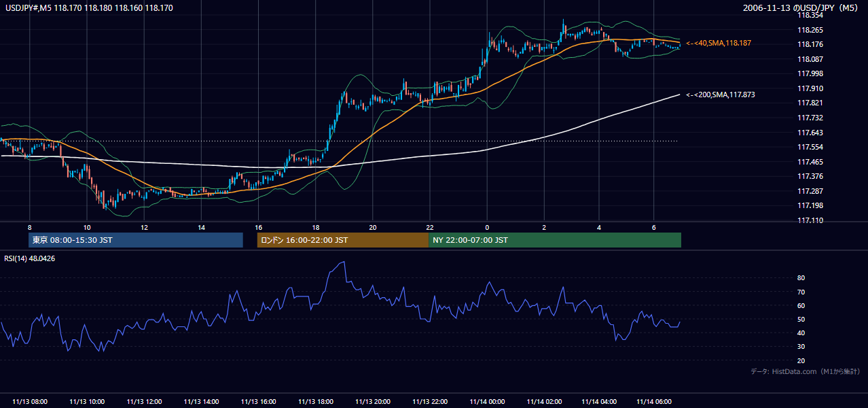Click the RSI 30 level label
The height and width of the screenshot is (408, 868).
coord(801,346)
